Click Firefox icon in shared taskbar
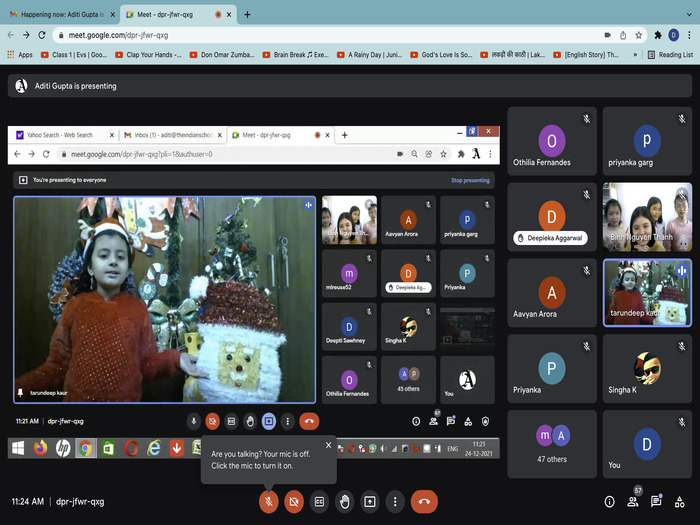 pos(41,448)
